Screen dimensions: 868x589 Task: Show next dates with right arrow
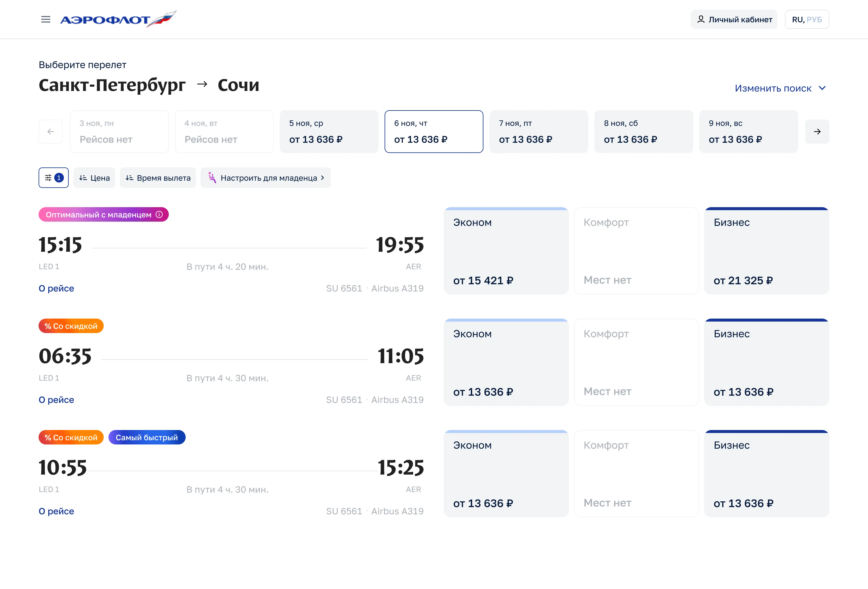(817, 131)
